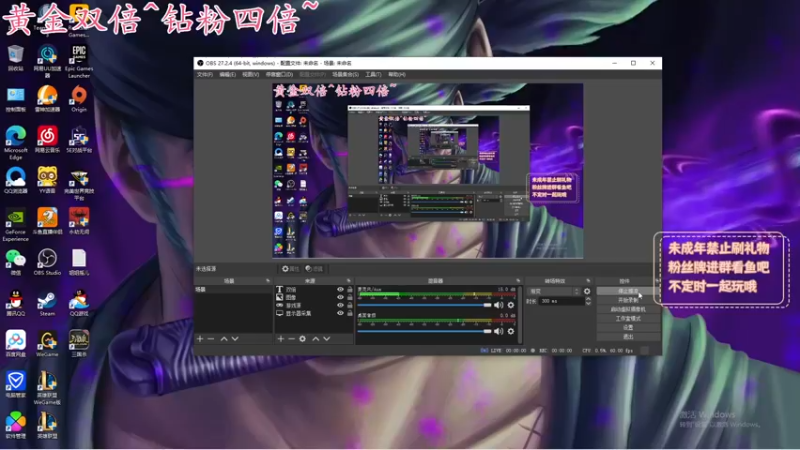800x450 pixels.
Task: Open the Origin desktop shortcut
Action: coord(79,99)
